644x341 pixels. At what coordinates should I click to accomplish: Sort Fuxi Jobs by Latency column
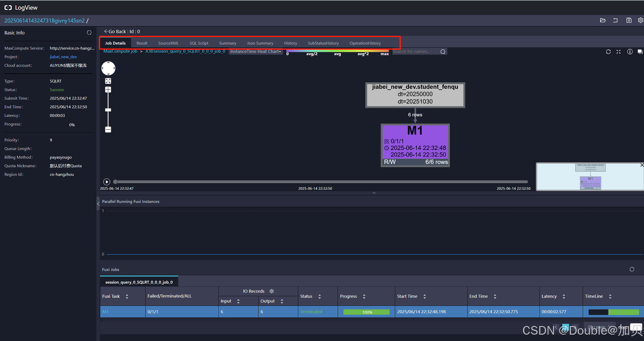564,296
